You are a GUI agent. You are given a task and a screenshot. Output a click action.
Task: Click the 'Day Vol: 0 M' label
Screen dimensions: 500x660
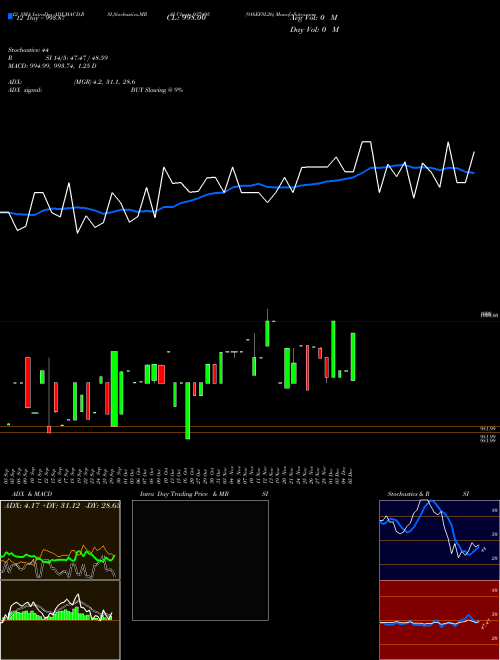point(314,30)
